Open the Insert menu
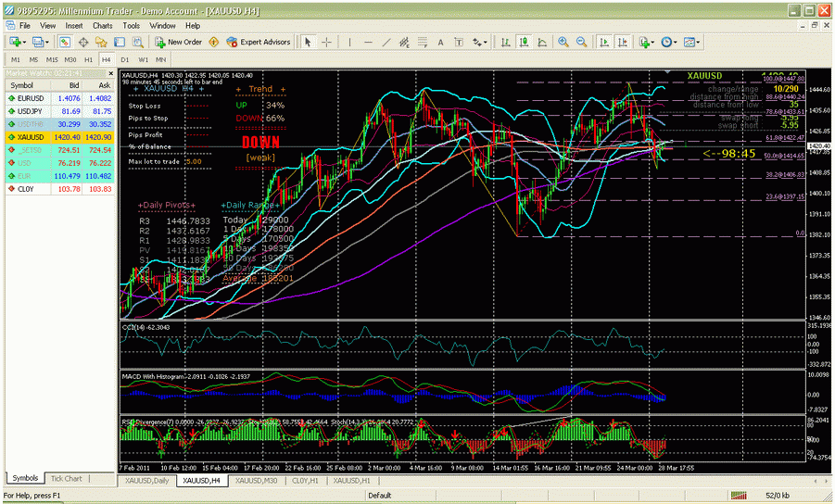The height and width of the screenshot is (504, 835). (74, 26)
